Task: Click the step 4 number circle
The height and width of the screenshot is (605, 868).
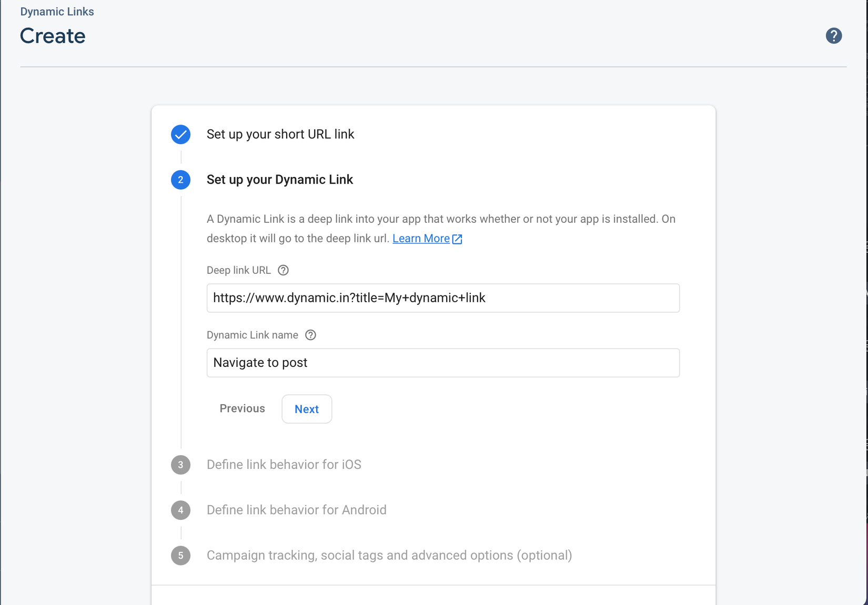Action: (180, 510)
